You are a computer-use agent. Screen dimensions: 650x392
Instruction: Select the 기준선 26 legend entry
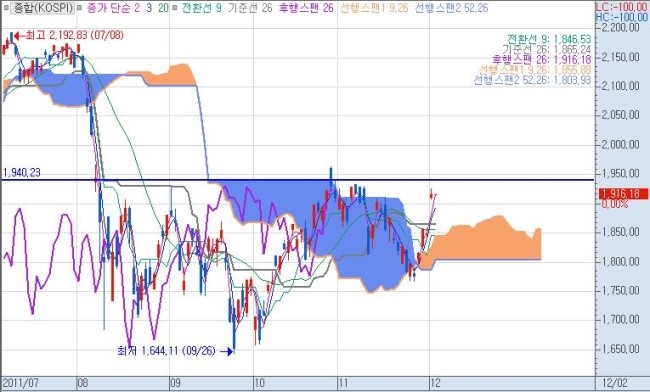pyautogui.click(x=250, y=8)
